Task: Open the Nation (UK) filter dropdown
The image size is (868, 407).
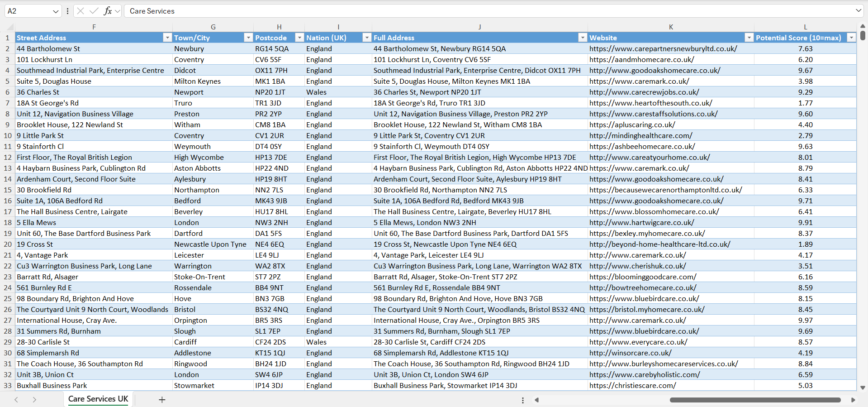Action: pyautogui.click(x=367, y=38)
